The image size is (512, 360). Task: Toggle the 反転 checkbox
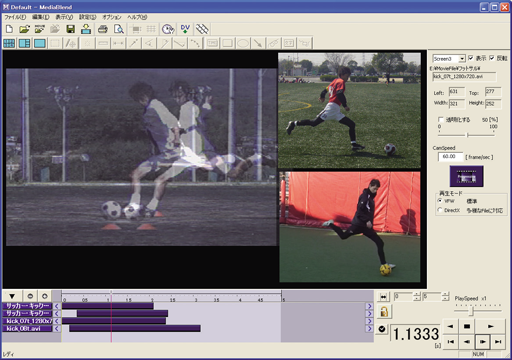point(492,58)
